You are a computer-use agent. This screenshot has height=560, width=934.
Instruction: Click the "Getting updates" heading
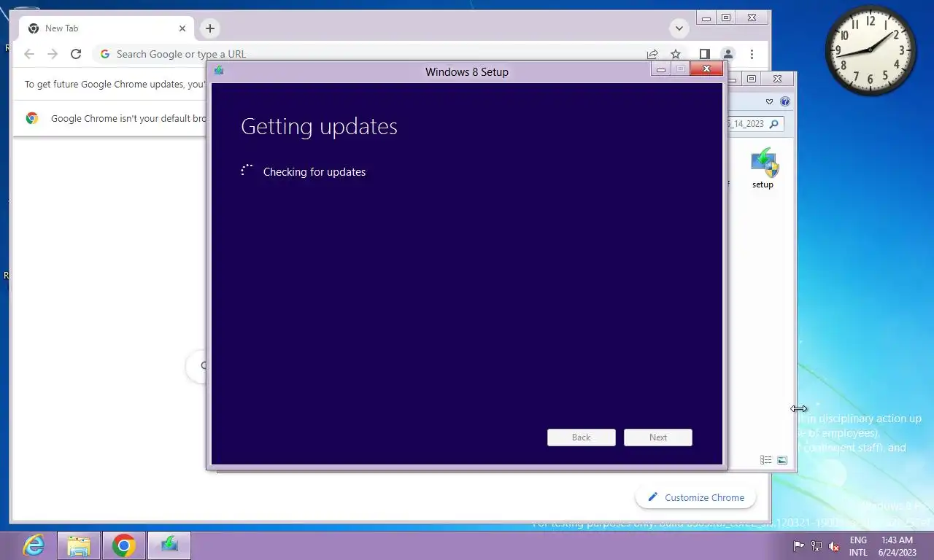pyautogui.click(x=319, y=126)
